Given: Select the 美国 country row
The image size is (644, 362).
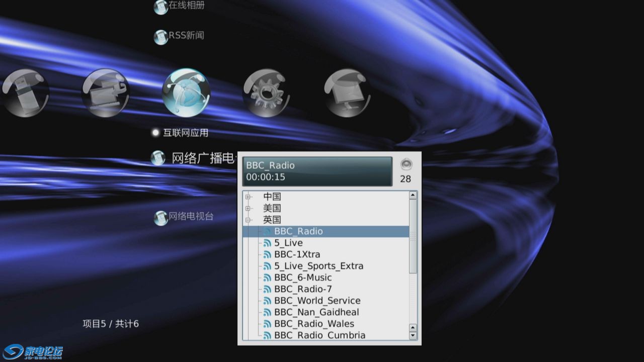Looking at the screenshot, I should point(272,208).
